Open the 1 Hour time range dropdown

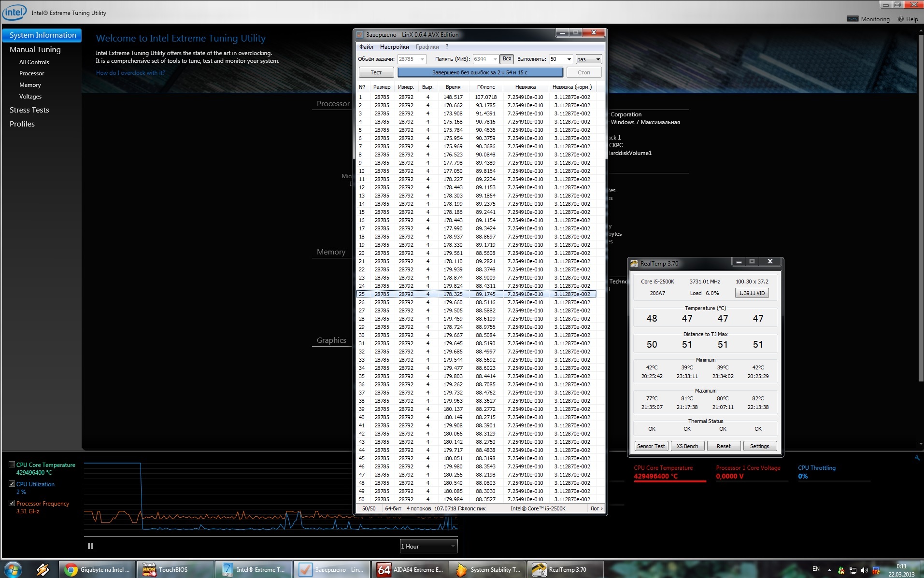[428, 546]
